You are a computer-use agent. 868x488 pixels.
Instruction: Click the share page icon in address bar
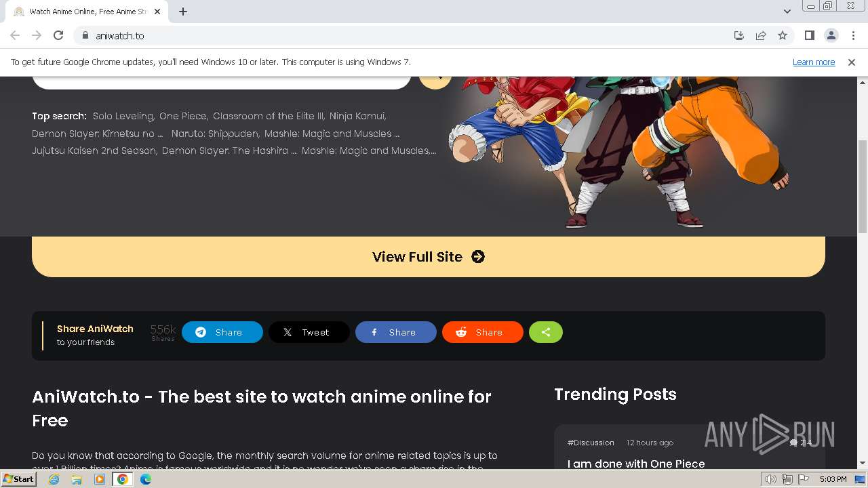tap(761, 35)
